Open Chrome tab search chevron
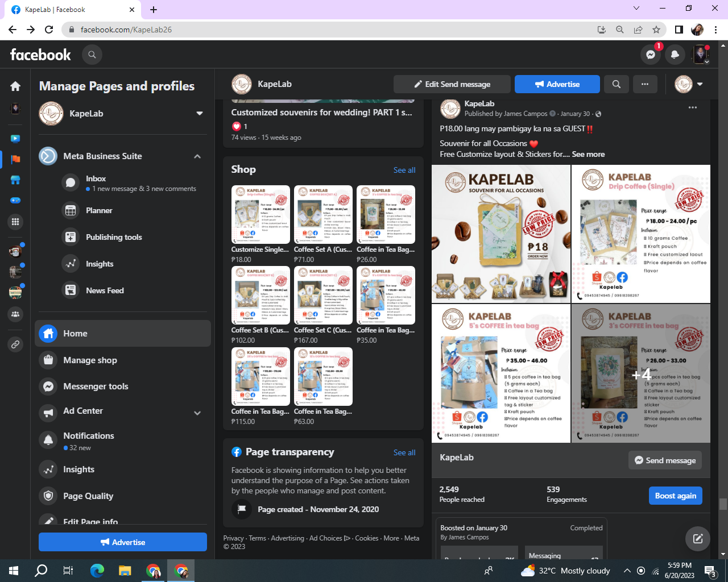The width and height of the screenshot is (728, 582). tap(636, 9)
